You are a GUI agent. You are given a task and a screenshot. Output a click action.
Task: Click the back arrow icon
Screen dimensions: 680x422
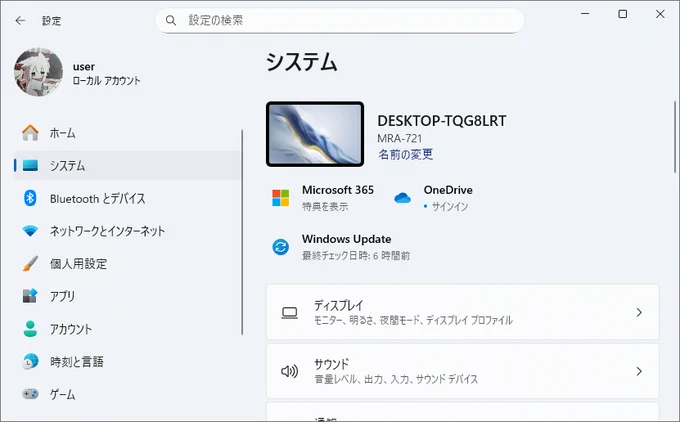[x=20, y=20]
